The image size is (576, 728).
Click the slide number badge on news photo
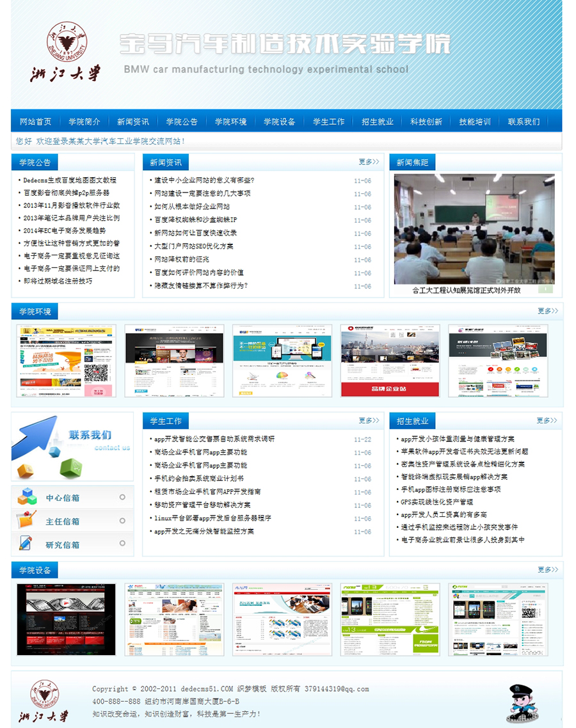(x=545, y=289)
